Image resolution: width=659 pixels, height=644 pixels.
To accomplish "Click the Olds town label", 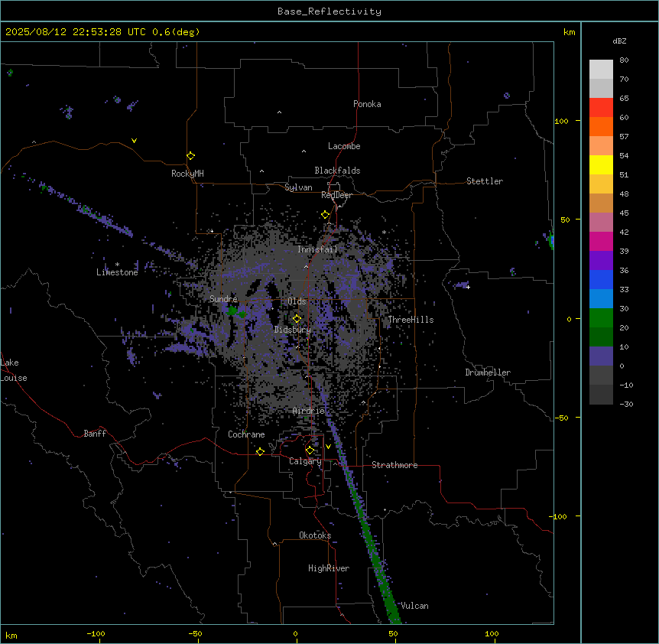I will (x=297, y=301).
